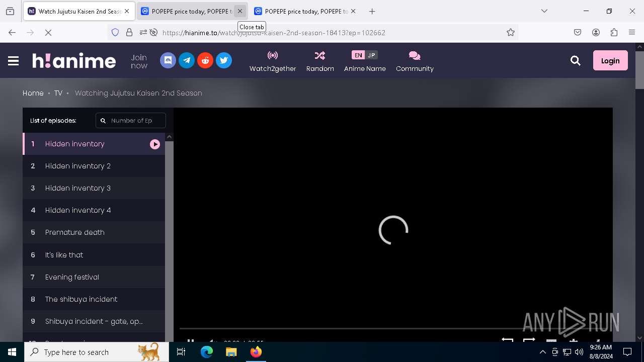Open the Extensions menu
Screen dimensions: 644x362
pyautogui.click(x=614, y=32)
